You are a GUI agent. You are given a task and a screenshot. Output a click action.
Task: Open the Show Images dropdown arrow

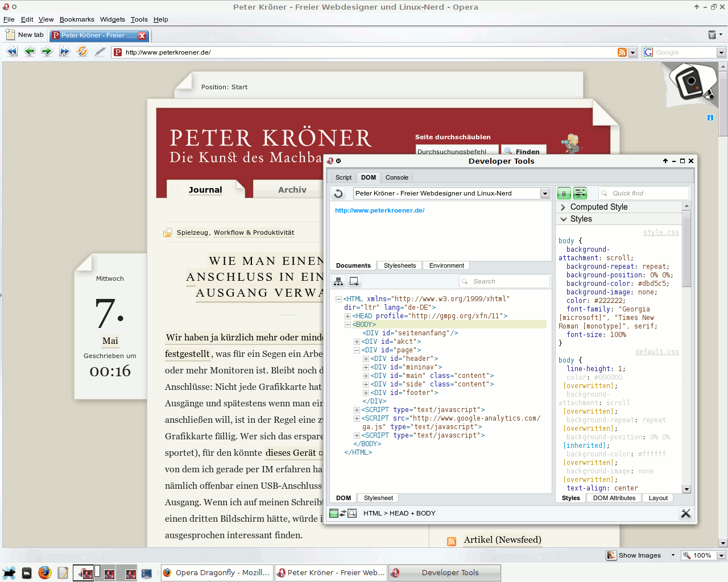[673, 555]
